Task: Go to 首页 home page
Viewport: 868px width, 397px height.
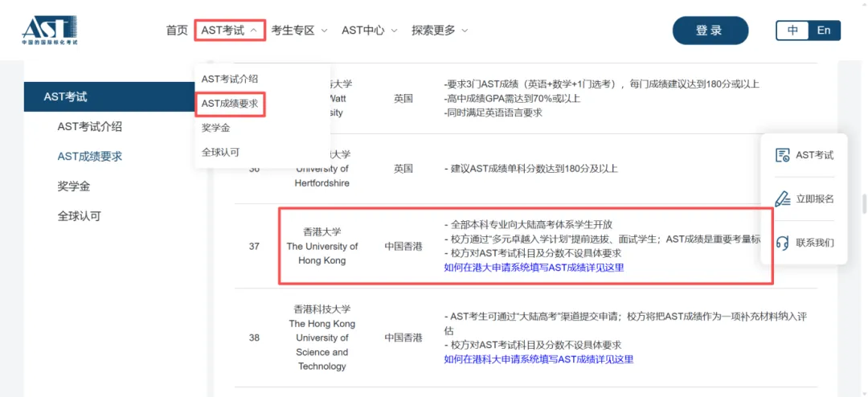Action: point(177,31)
